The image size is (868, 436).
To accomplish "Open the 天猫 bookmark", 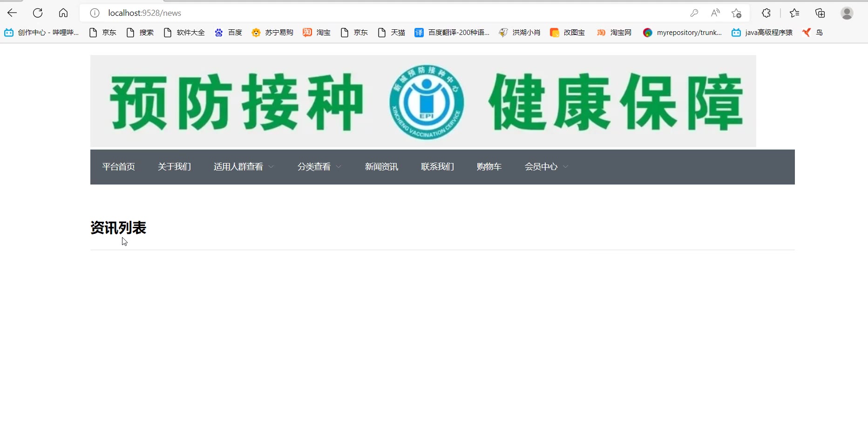I will [391, 33].
